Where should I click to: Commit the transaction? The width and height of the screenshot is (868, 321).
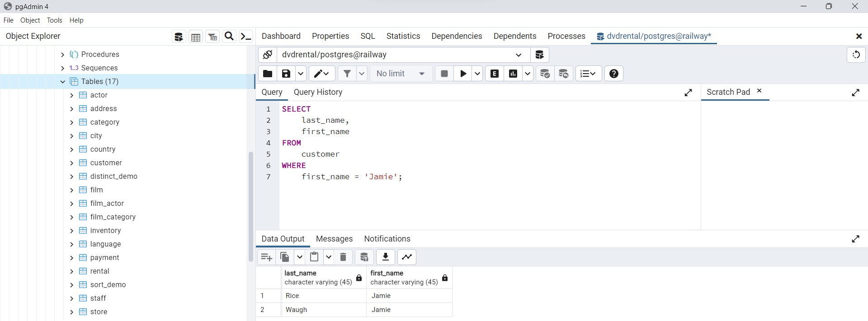tap(545, 74)
